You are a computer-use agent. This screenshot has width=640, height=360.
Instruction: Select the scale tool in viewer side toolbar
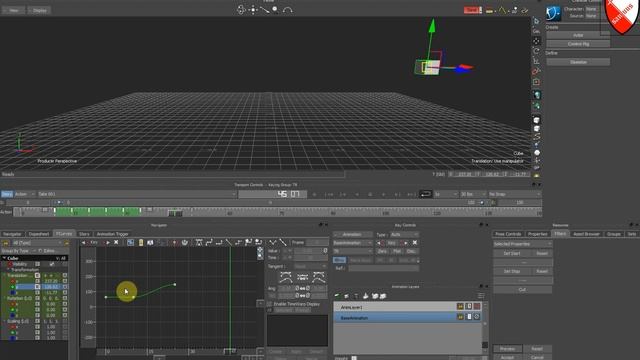(537, 61)
